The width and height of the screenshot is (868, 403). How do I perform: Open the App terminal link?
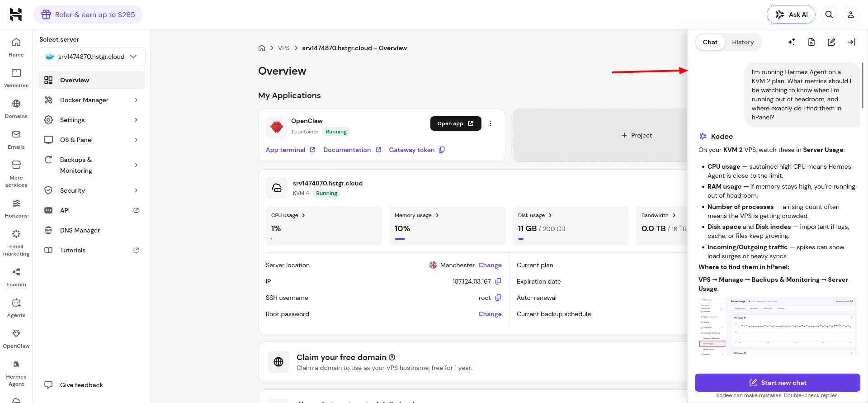290,150
